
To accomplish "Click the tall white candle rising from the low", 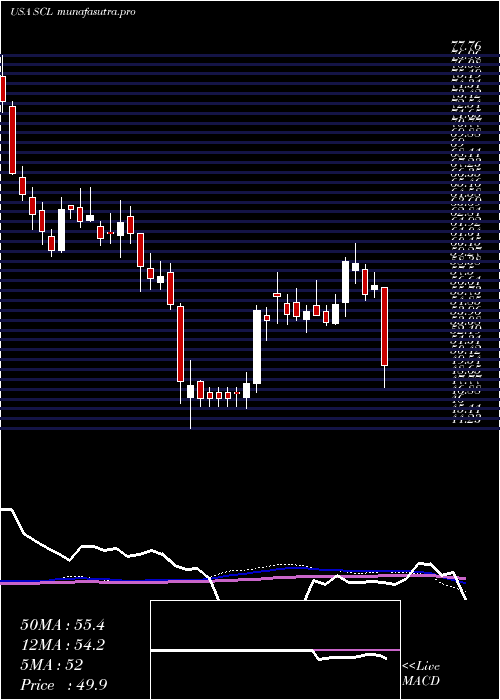I will click(x=257, y=347).
